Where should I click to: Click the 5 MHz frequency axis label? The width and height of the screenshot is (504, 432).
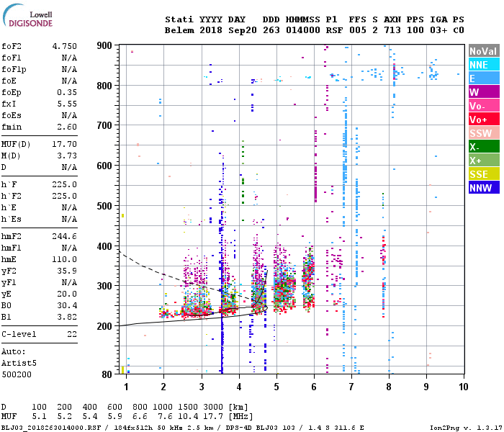pyautogui.click(x=276, y=387)
